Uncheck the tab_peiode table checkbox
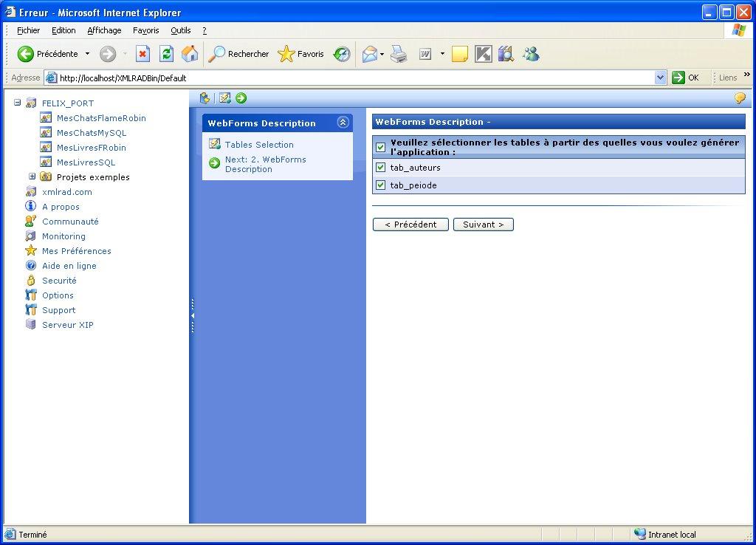Screen dimensions: 756x545 pyautogui.click(x=381, y=185)
